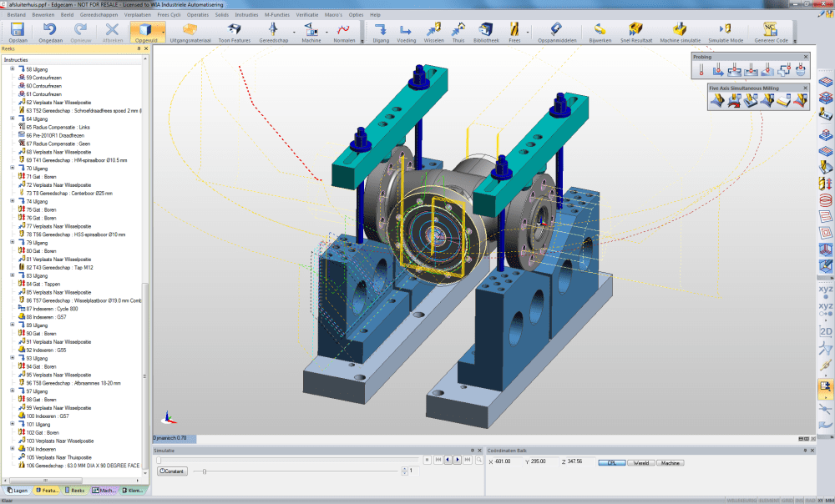835x504 pixels.
Task: Click the Machine toolbar icon
Action: pos(311,33)
